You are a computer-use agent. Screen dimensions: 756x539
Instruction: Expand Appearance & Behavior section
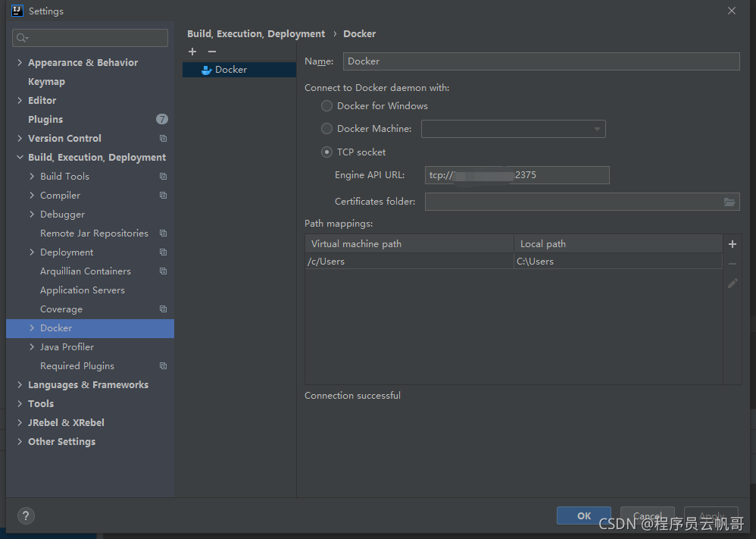click(20, 62)
